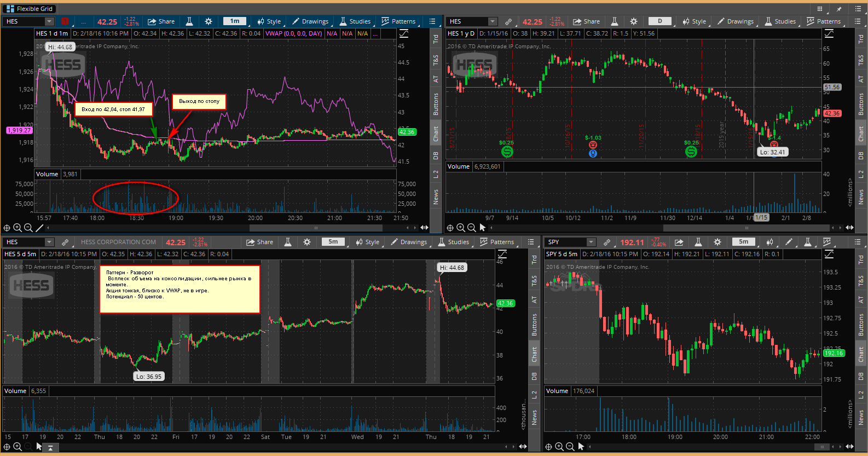Expand symbol dropdown arrow in top-right HES field

tap(493, 21)
